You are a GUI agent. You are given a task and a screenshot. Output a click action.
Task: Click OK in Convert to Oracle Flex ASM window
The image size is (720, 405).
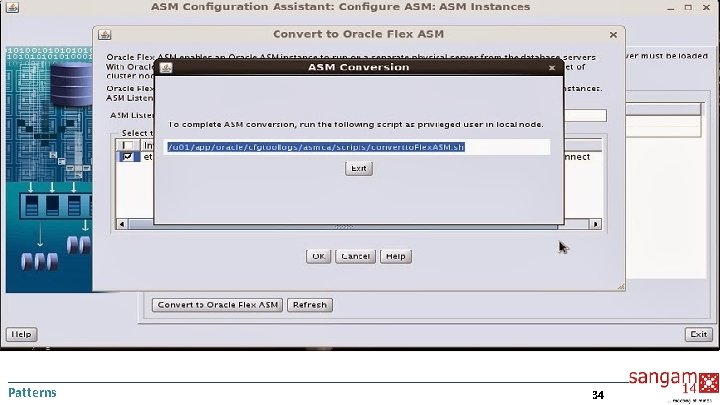318,256
